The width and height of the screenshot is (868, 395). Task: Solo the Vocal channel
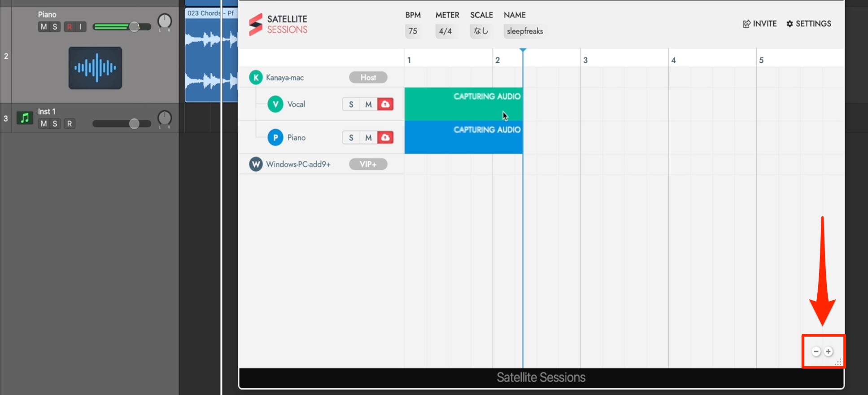[351, 105]
